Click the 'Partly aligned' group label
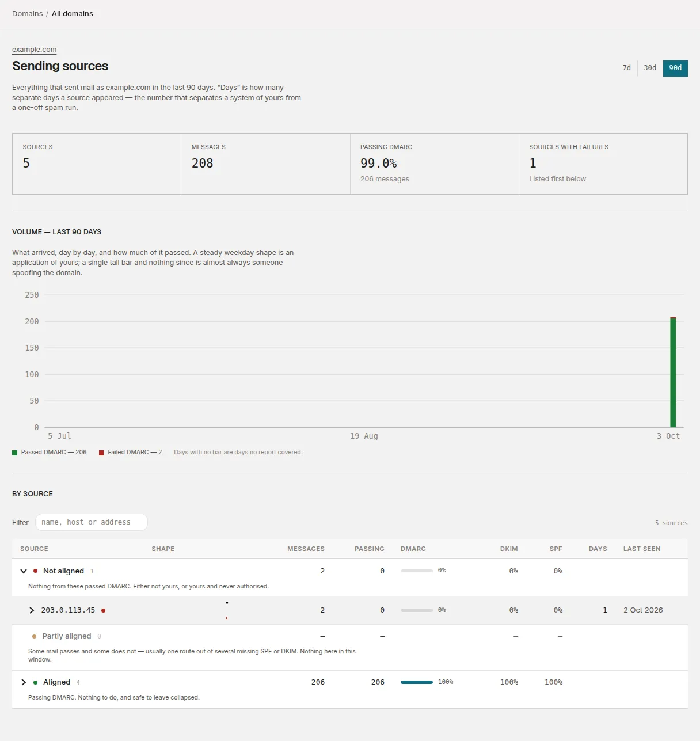This screenshot has height=741, width=700. (67, 636)
